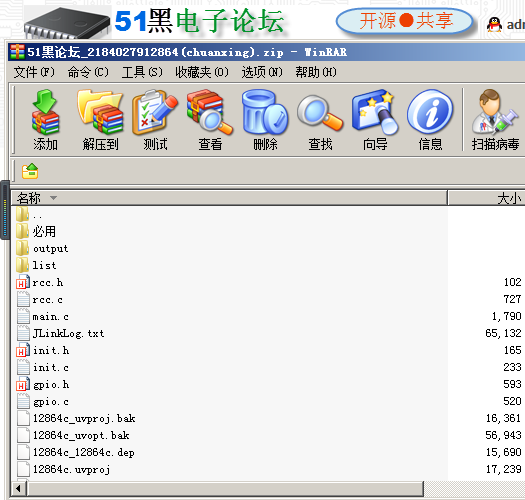Go up one folder level icon
525x500 pixels.
30,171
